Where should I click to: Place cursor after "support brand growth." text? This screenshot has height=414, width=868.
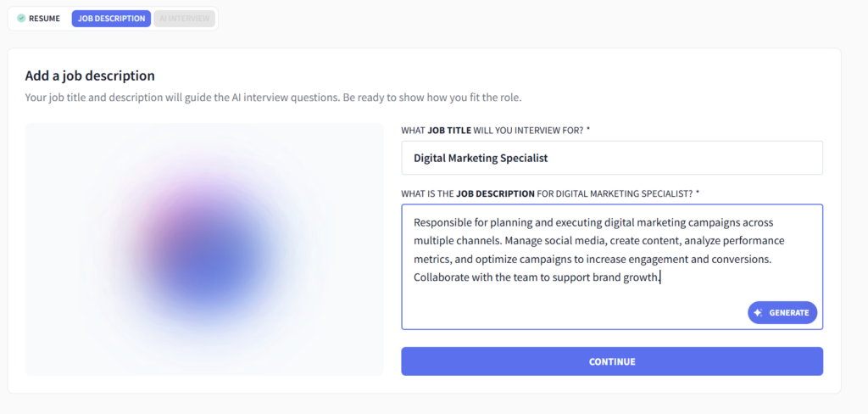(661, 277)
